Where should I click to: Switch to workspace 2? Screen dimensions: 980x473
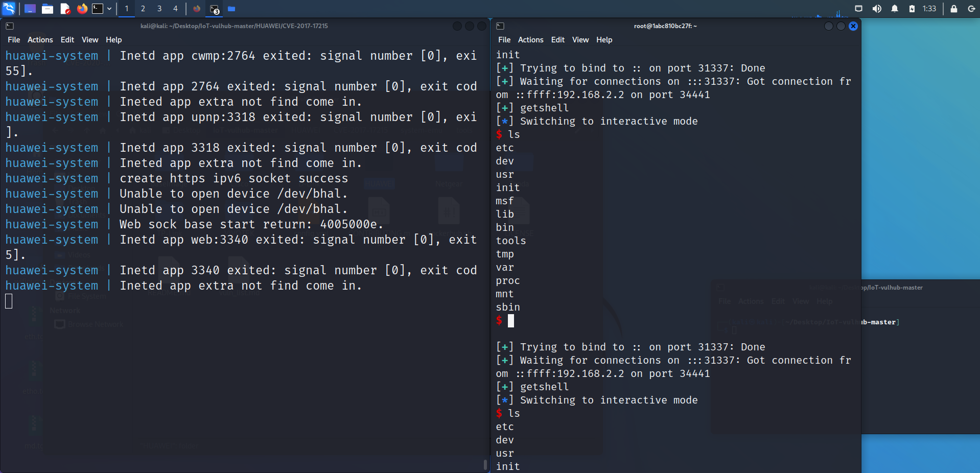pyautogui.click(x=143, y=9)
